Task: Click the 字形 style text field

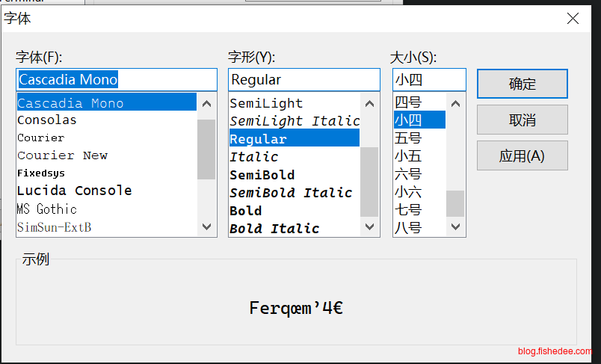Action: point(303,79)
